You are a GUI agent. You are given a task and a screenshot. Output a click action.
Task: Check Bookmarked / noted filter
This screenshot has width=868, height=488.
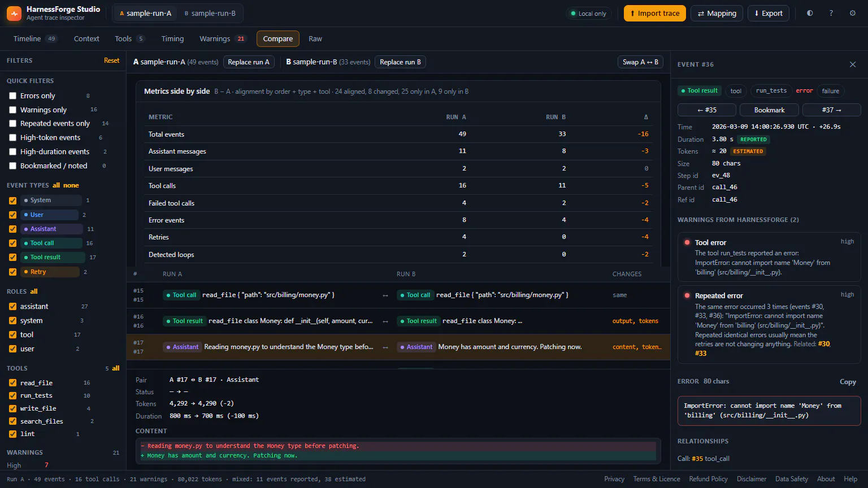click(12, 166)
